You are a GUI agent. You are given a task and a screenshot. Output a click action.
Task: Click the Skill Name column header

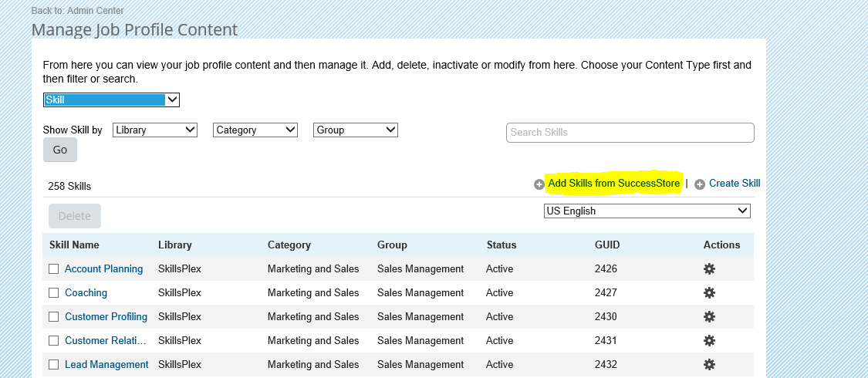click(74, 245)
